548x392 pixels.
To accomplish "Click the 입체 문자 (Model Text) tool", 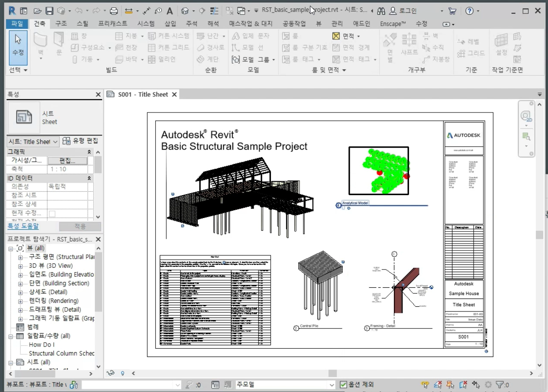I will point(251,36).
